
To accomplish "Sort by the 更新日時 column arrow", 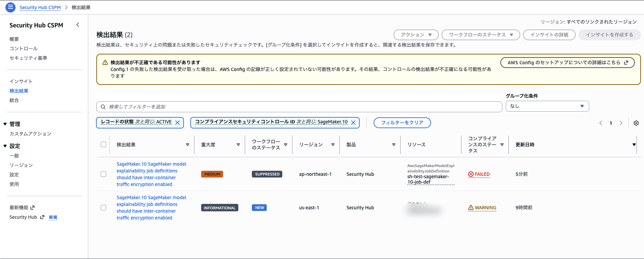I will [634, 145].
